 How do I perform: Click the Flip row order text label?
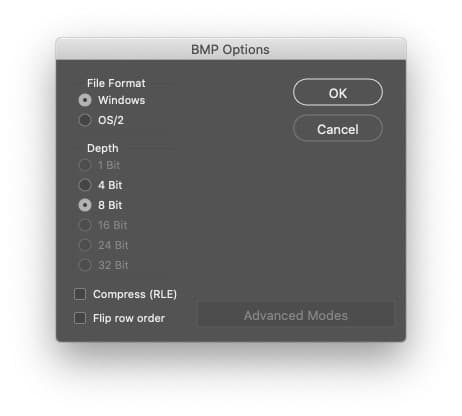coord(129,318)
